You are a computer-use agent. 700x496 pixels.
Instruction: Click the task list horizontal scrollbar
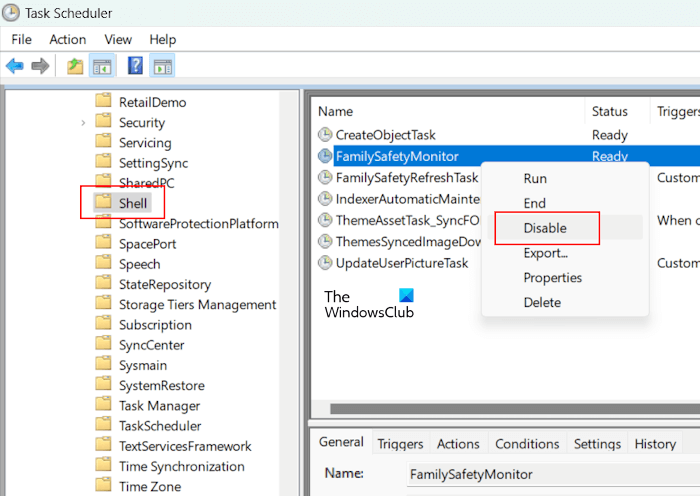point(515,408)
